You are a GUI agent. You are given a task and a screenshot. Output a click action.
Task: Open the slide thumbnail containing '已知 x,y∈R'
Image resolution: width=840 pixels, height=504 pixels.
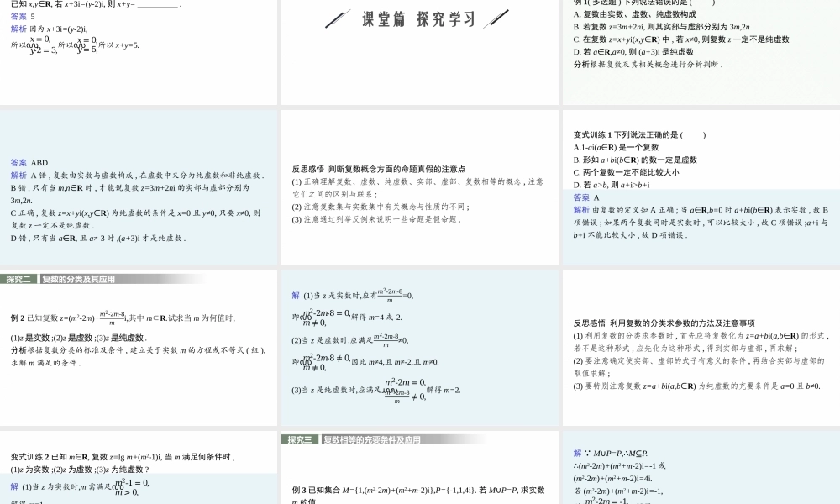139,52
